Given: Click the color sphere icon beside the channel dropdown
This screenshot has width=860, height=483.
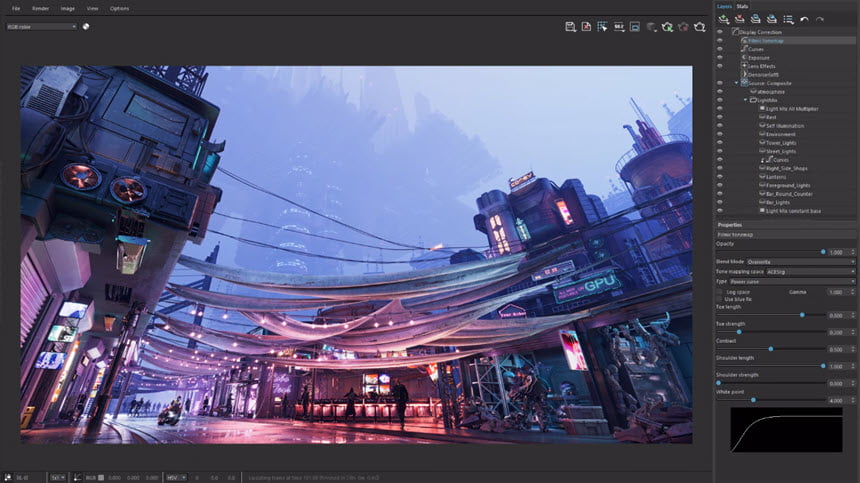Looking at the screenshot, I should [x=86, y=26].
